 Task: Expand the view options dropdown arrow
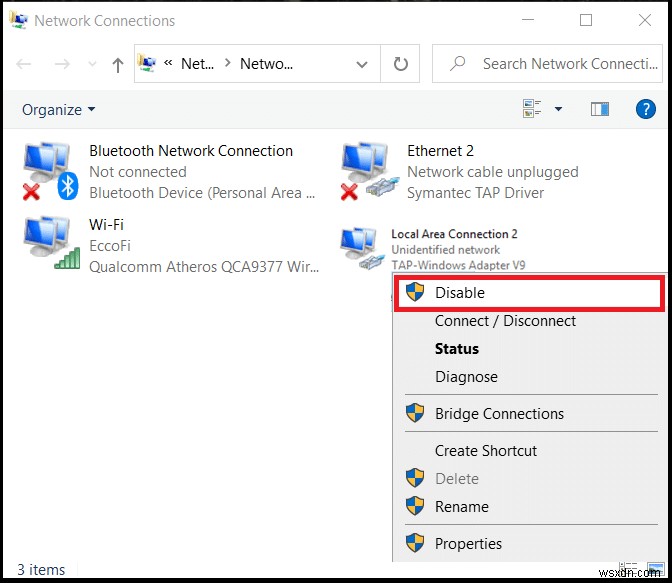click(558, 109)
